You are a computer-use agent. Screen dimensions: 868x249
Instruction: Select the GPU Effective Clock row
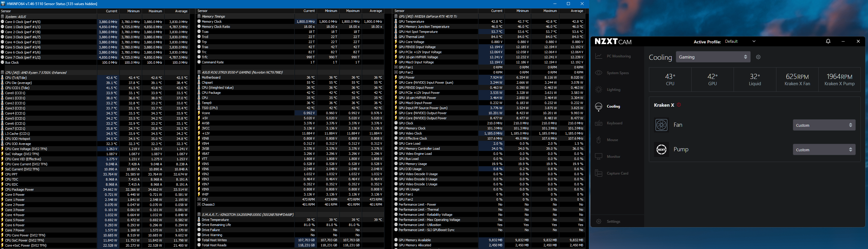pyautogui.click(x=489, y=138)
